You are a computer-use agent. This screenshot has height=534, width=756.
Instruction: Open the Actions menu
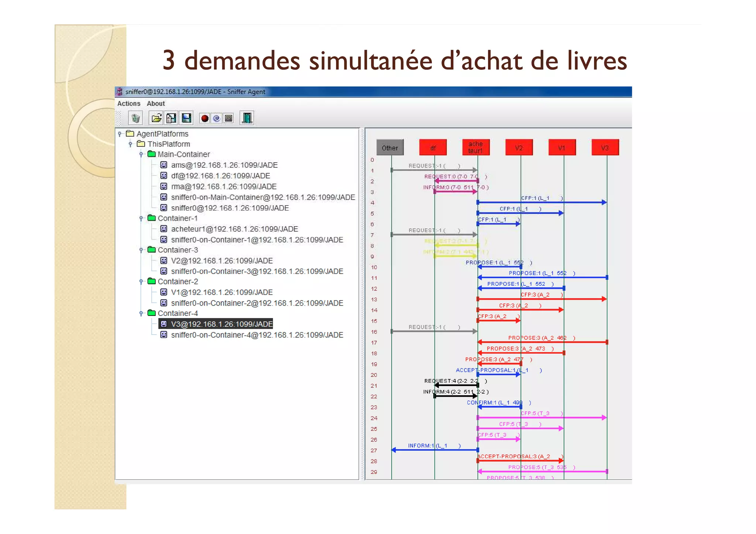(x=129, y=103)
